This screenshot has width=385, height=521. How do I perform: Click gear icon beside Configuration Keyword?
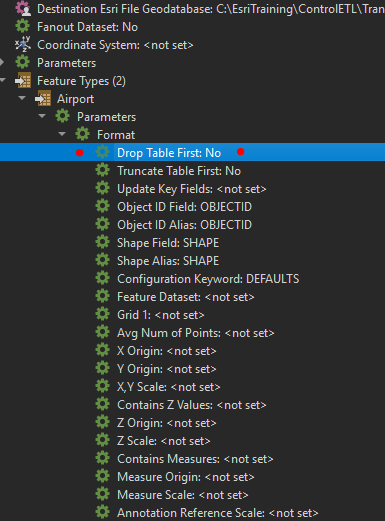[x=103, y=279]
